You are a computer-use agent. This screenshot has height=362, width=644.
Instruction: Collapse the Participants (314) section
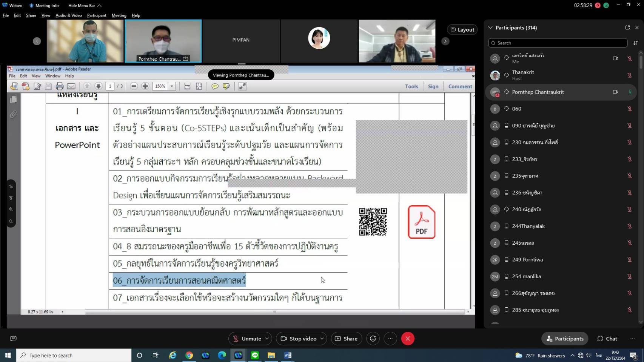[490, 28]
